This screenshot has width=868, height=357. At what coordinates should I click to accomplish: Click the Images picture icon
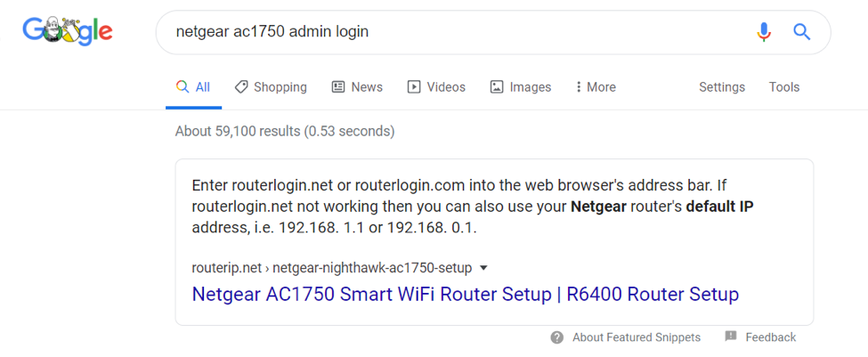[497, 87]
